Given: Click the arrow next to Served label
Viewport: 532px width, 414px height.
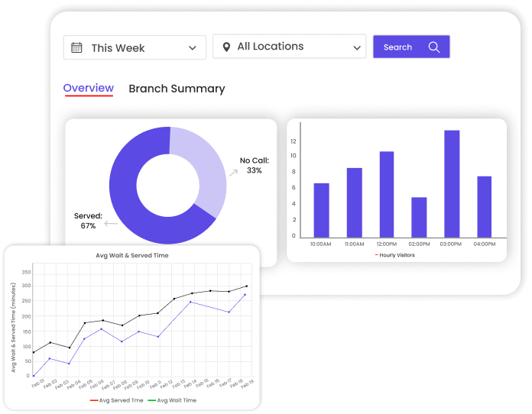Looking at the screenshot, I should (110, 224).
